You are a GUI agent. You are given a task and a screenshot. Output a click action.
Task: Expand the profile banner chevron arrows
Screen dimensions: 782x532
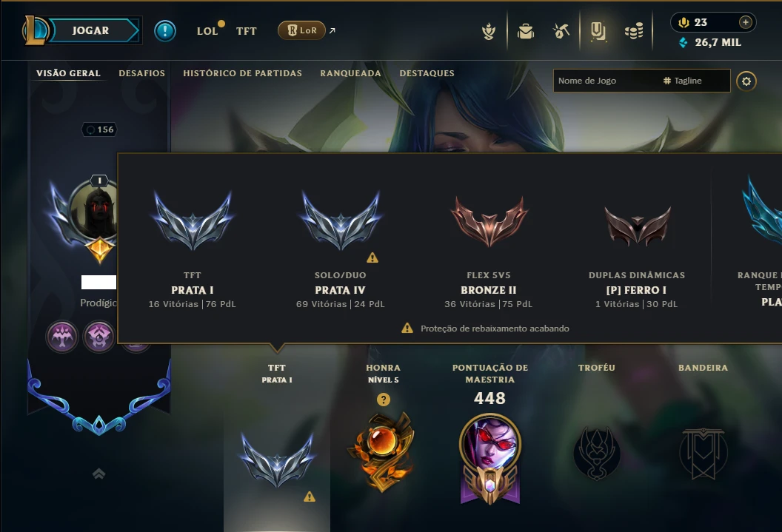pyautogui.click(x=98, y=474)
